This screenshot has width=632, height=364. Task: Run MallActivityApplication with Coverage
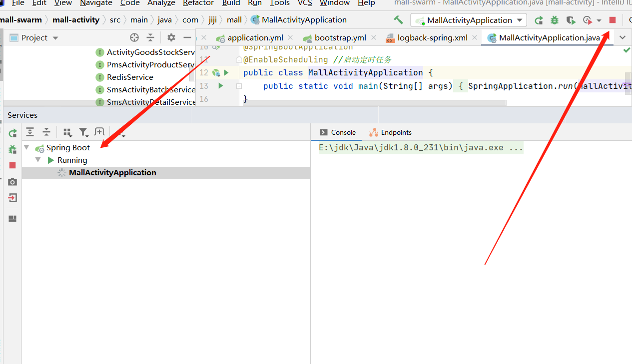click(x=570, y=20)
